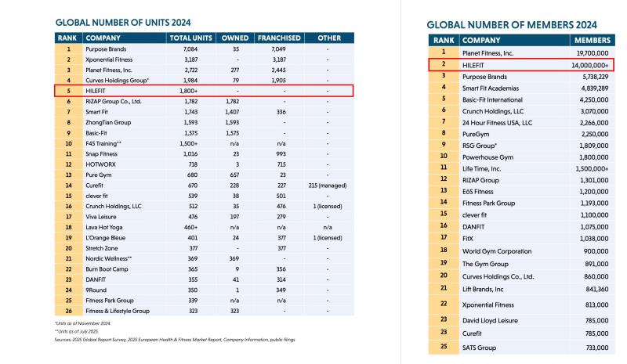Select 'HILEFIT' in the members table

(x=473, y=65)
